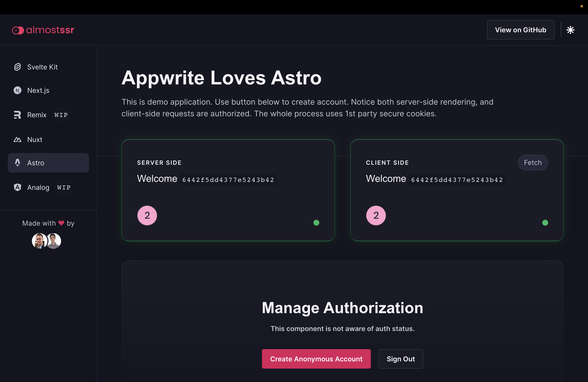Click the red heart icon
Screen dimensions: 588x382
[x=61, y=223]
